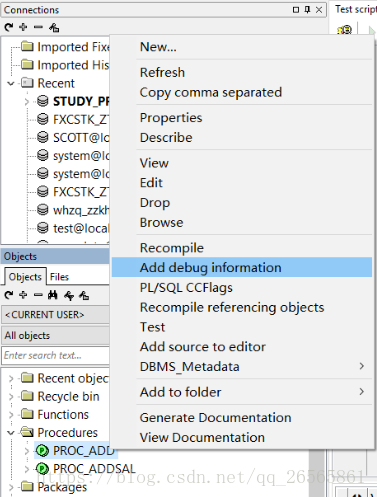The image size is (377, 497).
Task: Click the Imported Fixed folder icon
Action: click(x=27, y=46)
